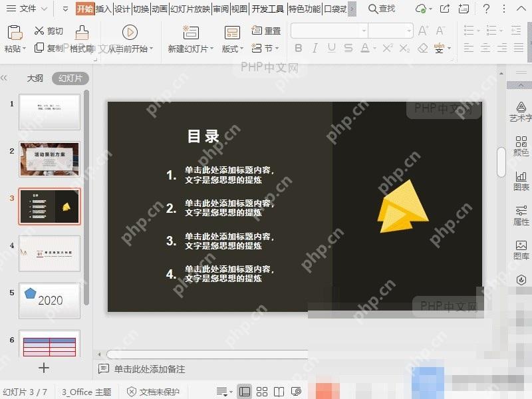532x399 pixels.
Task: Click the 查找 search button
Action: coord(382,9)
